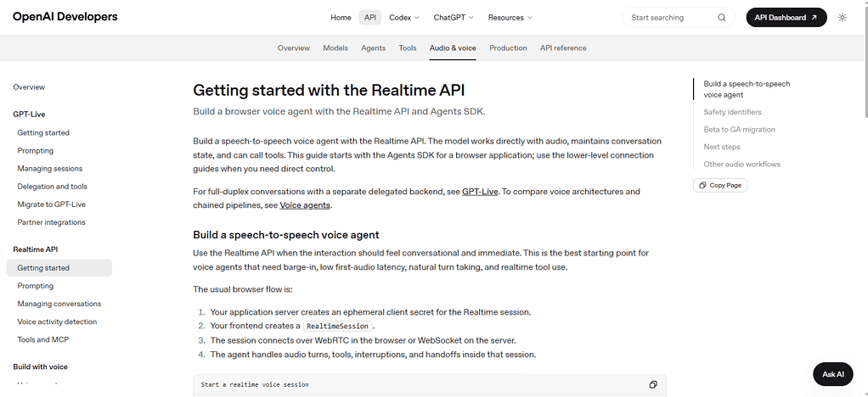This screenshot has height=397, width=868.
Task: Switch to the Agents tab
Action: click(373, 48)
